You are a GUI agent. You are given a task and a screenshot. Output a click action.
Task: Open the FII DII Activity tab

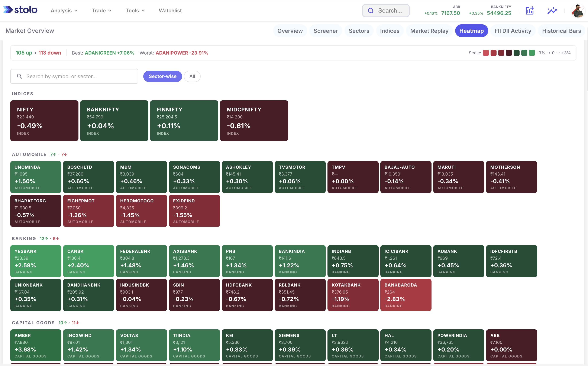click(x=513, y=31)
